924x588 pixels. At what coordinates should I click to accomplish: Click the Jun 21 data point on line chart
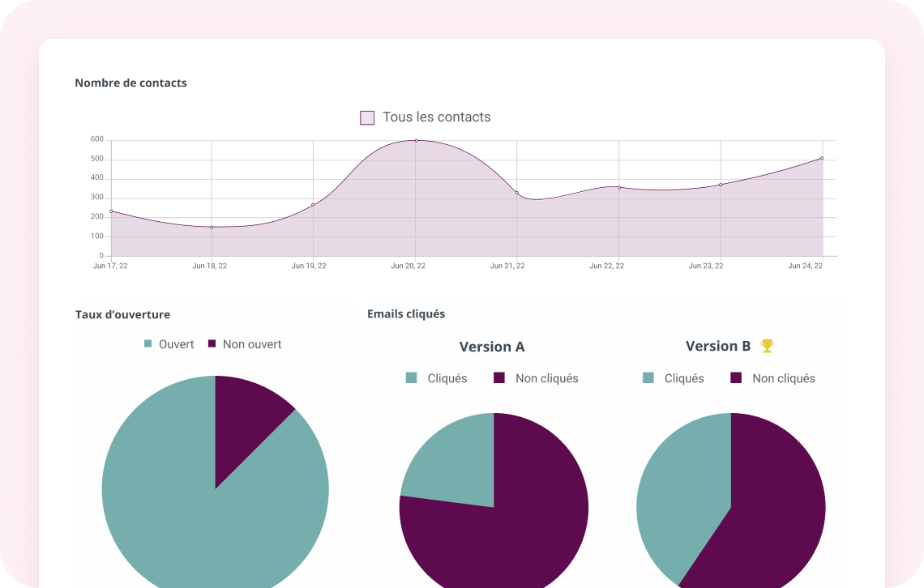tap(517, 193)
